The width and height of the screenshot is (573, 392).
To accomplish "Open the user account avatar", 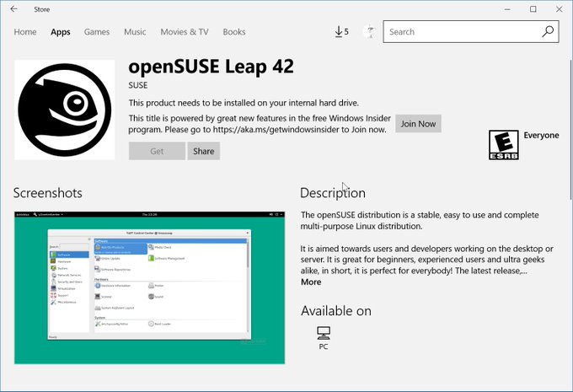I will click(x=370, y=32).
